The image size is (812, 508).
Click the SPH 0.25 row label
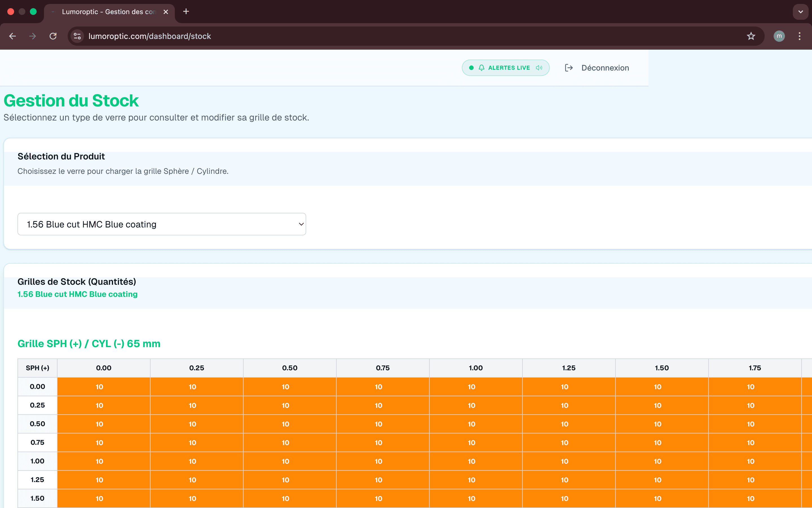pyautogui.click(x=37, y=405)
